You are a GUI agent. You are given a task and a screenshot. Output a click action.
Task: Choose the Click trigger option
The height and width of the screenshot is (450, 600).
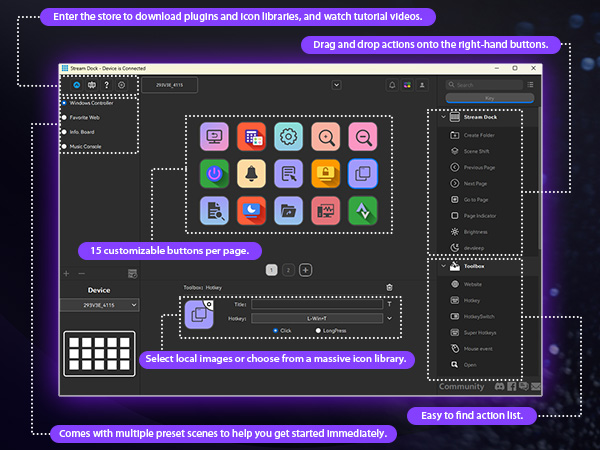pyautogui.click(x=282, y=331)
